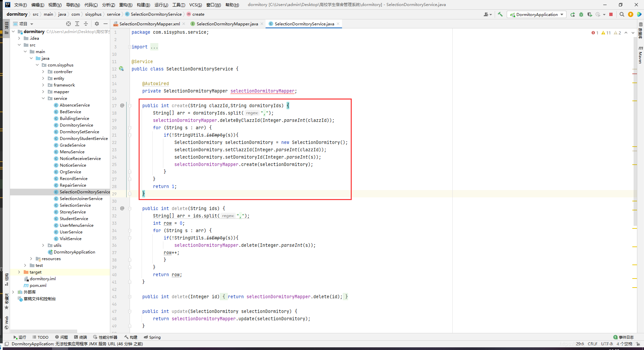Open the user account icon in toolbar
This screenshot has width=644, height=350.
[x=487, y=14]
